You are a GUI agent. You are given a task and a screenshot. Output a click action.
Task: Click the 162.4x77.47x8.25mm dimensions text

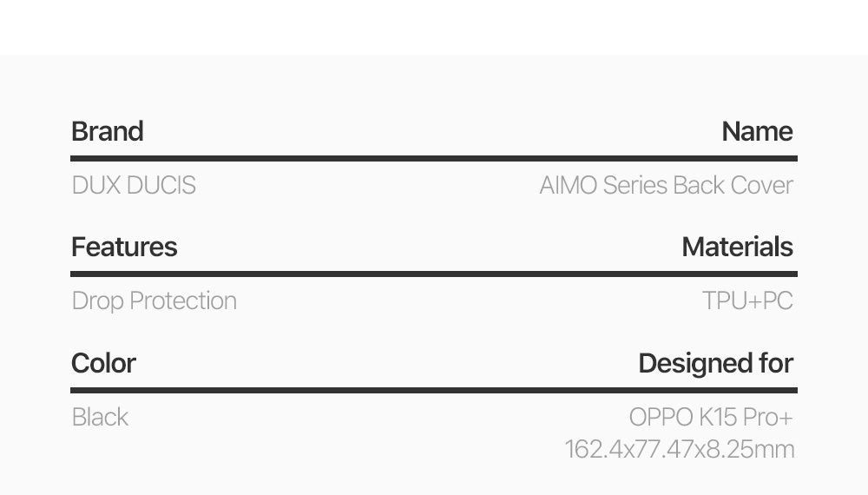679,449
